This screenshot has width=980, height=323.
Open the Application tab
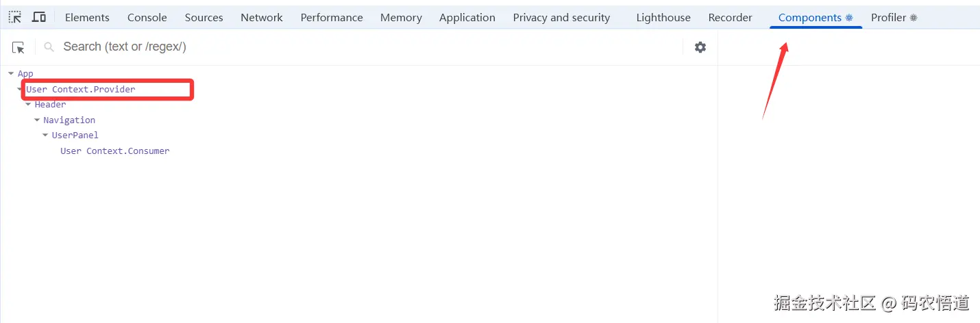click(x=467, y=18)
